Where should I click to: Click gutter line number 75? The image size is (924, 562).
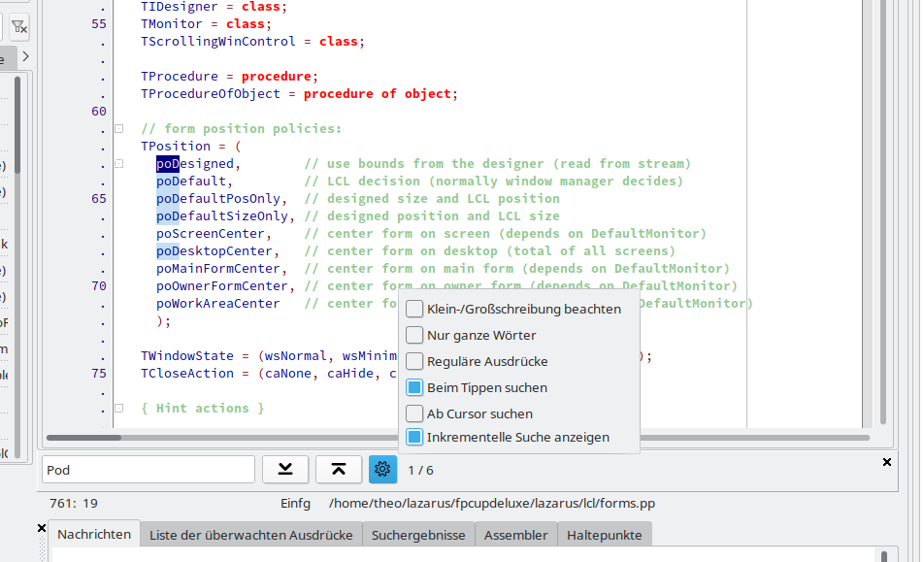click(99, 374)
